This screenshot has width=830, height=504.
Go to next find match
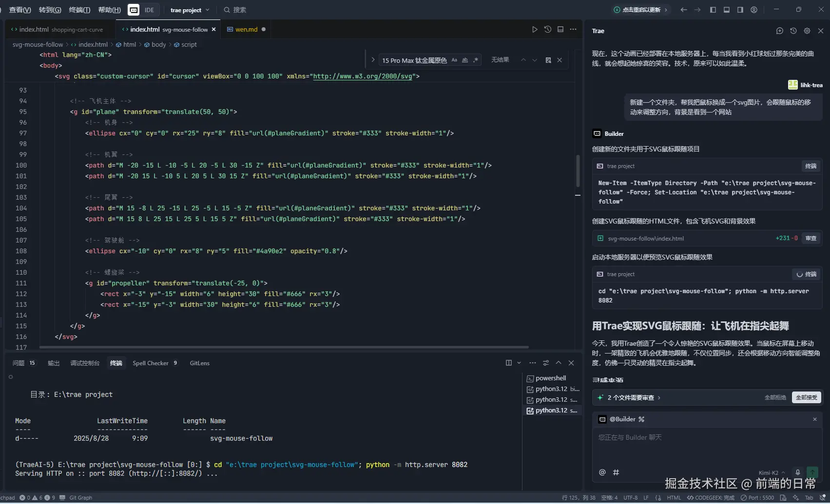pyautogui.click(x=535, y=60)
